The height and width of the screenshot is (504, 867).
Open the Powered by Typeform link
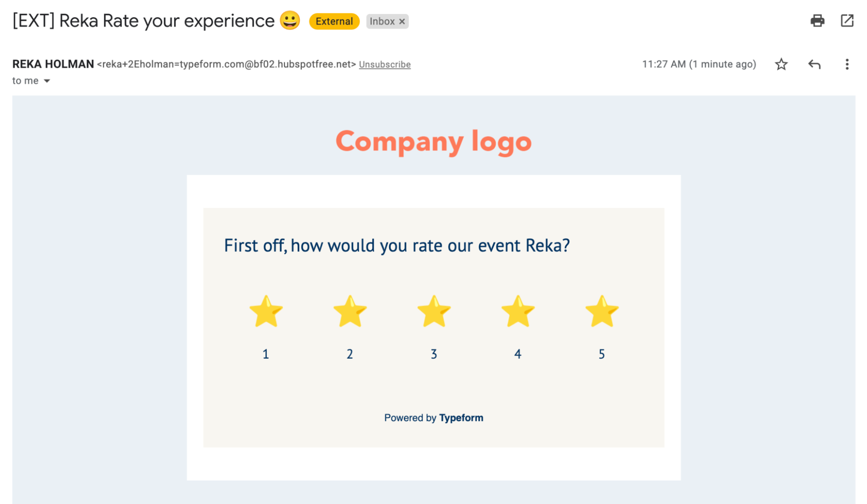[x=434, y=418]
